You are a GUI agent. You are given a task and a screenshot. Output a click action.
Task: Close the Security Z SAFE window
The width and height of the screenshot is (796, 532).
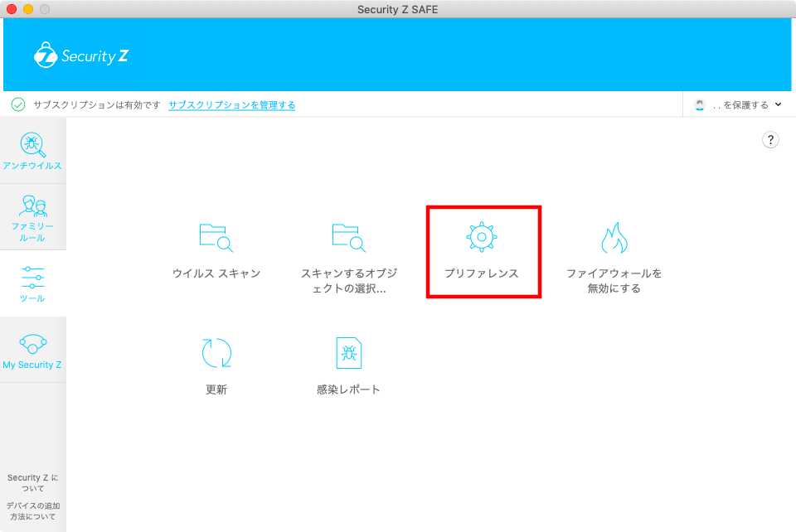pos(12,9)
